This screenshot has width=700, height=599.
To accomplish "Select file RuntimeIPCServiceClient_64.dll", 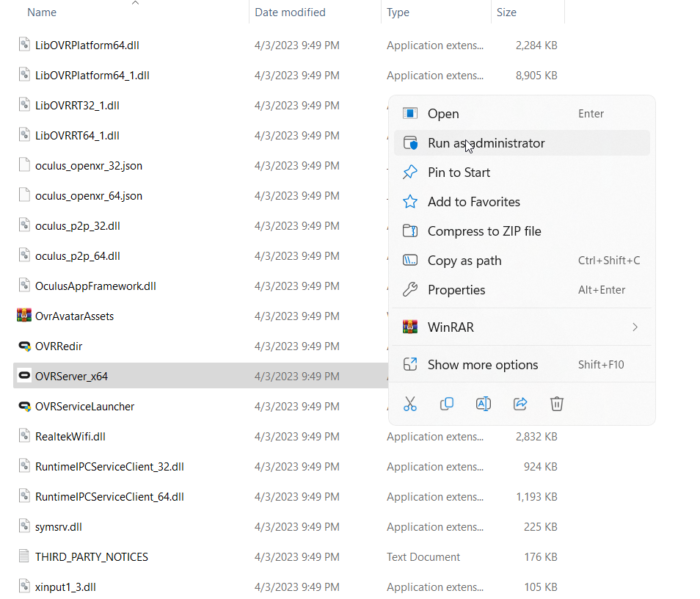I will tap(109, 497).
